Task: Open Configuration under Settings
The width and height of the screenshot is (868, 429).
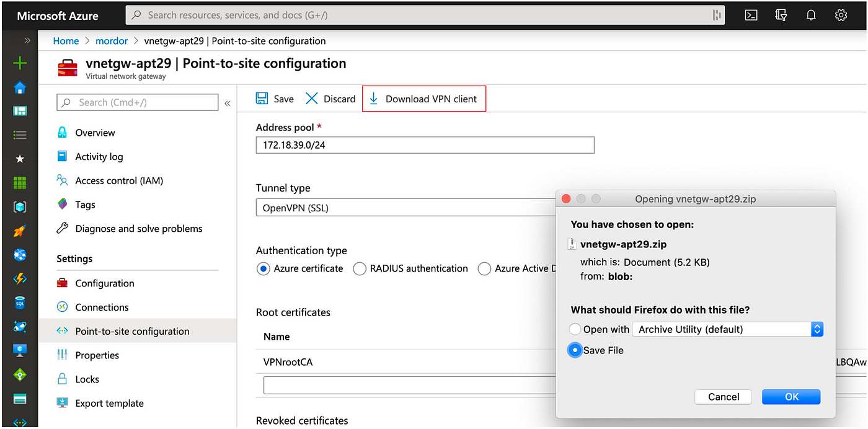Action: [x=104, y=283]
